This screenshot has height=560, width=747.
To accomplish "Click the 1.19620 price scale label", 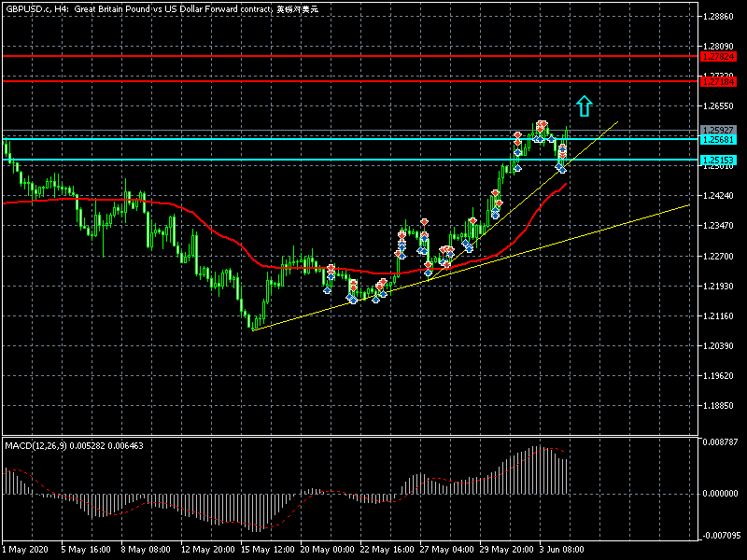I will coord(718,376).
